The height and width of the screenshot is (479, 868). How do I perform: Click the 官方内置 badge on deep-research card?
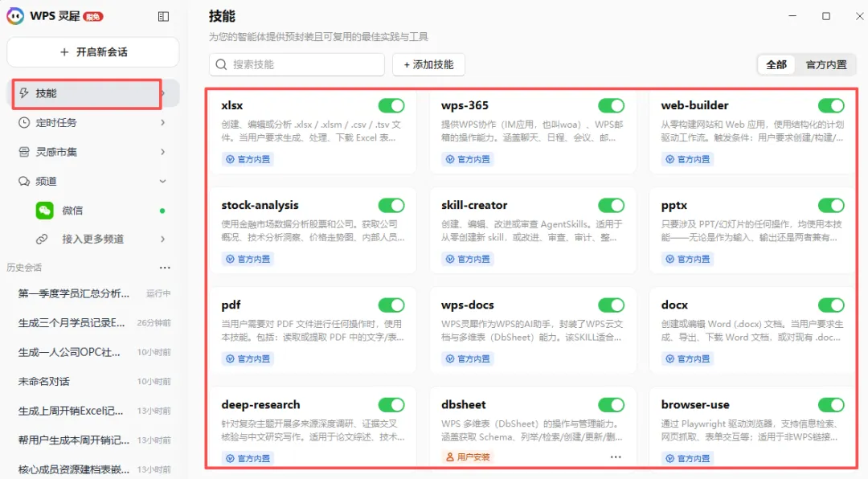click(248, 458)
